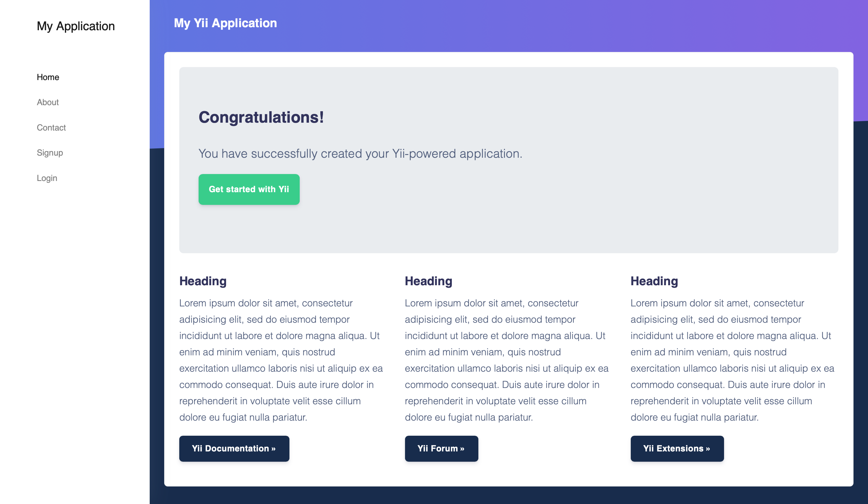Click the Heading above Yii Extensions

click(654, 281)
